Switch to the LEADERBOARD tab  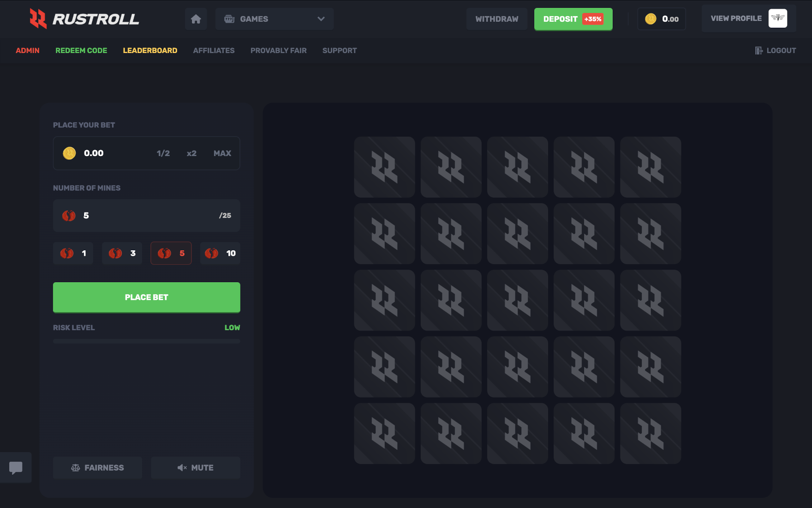pyautogui.click(x=150, y=50)
